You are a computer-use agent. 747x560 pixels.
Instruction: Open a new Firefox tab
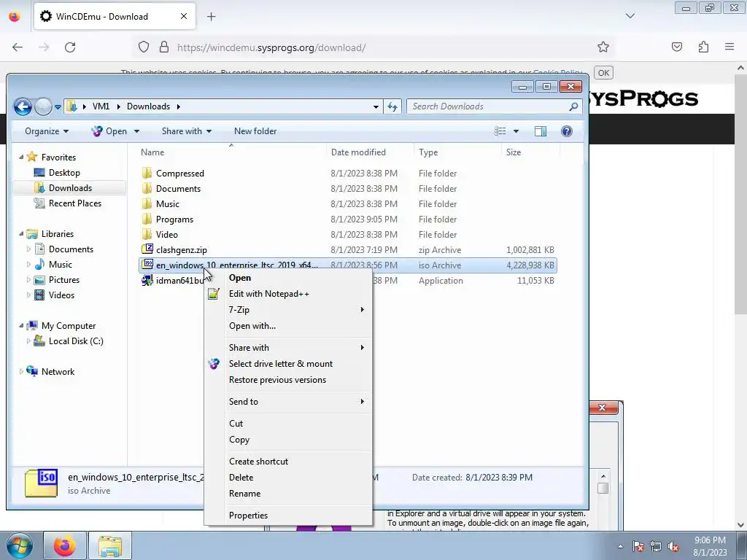(211, 17)
